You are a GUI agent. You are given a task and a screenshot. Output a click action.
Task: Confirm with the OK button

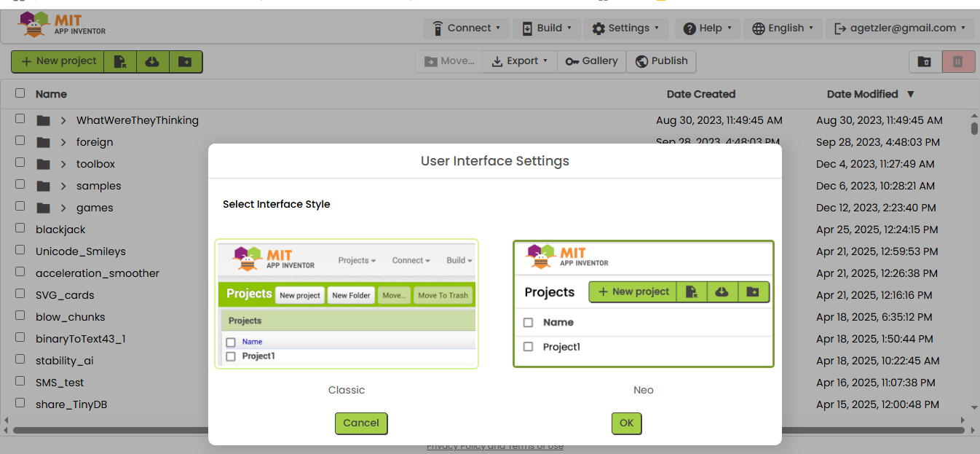point(627,423)
